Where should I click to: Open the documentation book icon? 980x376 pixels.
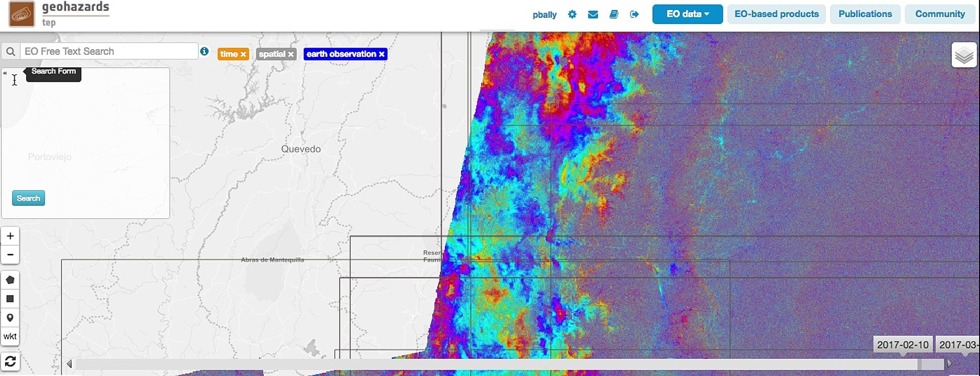pyautogui.click(x=614, y=15)
